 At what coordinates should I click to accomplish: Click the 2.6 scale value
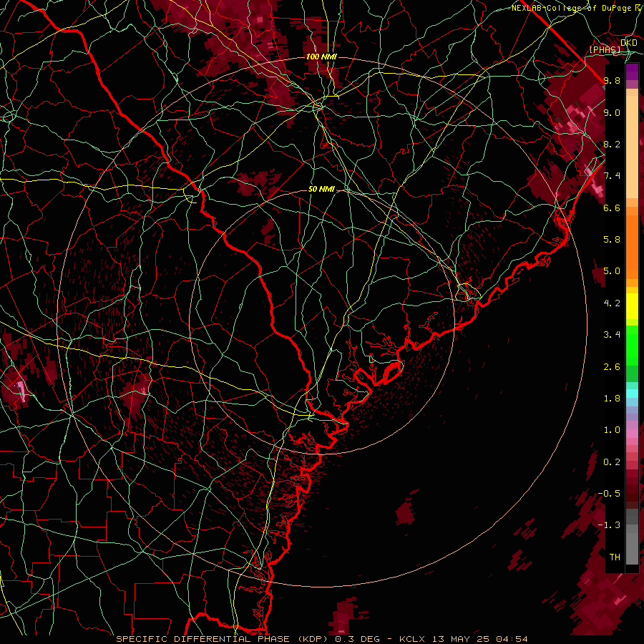[612, 367]
